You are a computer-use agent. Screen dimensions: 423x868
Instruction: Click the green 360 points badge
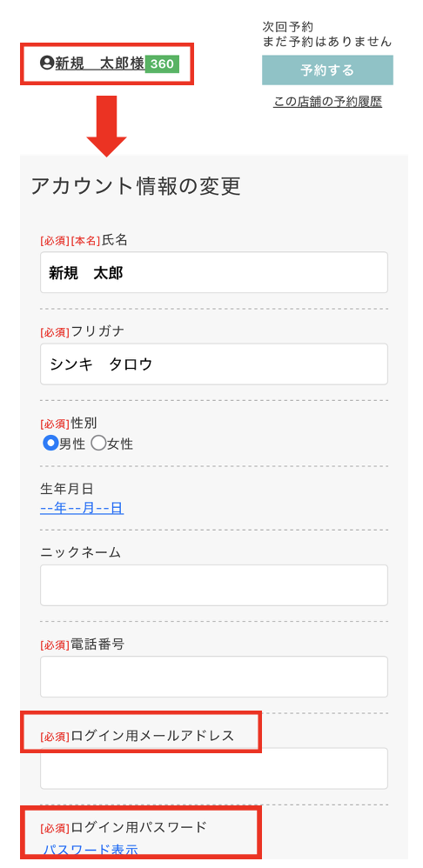162,64
